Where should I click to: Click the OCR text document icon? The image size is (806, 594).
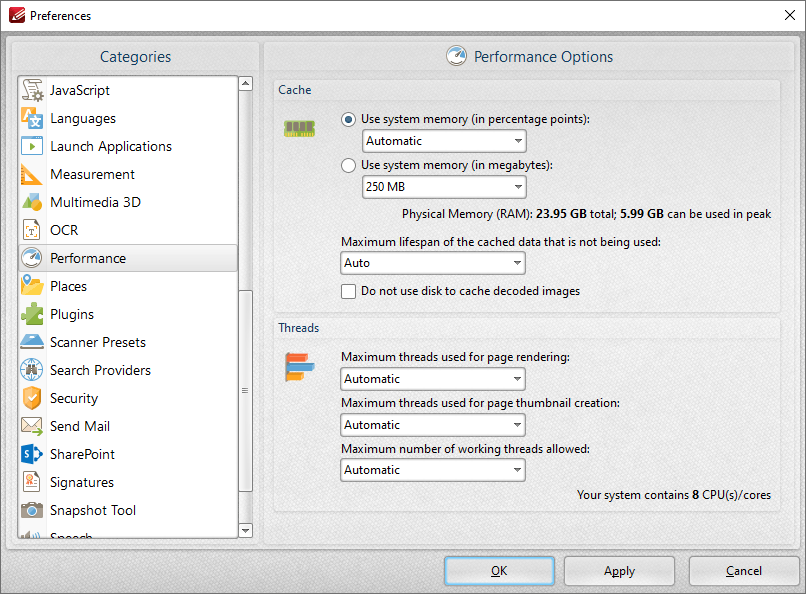point(32,230)
